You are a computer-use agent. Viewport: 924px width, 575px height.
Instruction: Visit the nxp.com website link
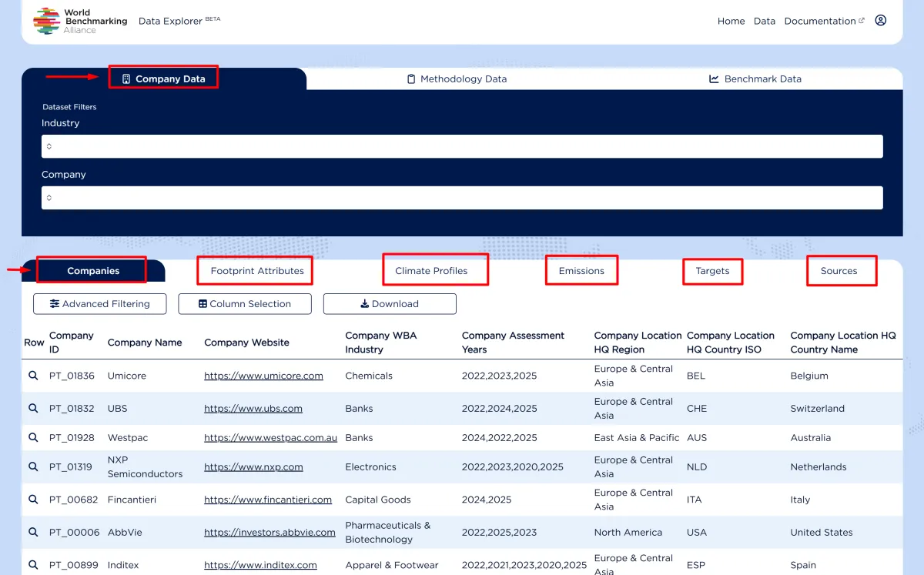coord(253,466)
